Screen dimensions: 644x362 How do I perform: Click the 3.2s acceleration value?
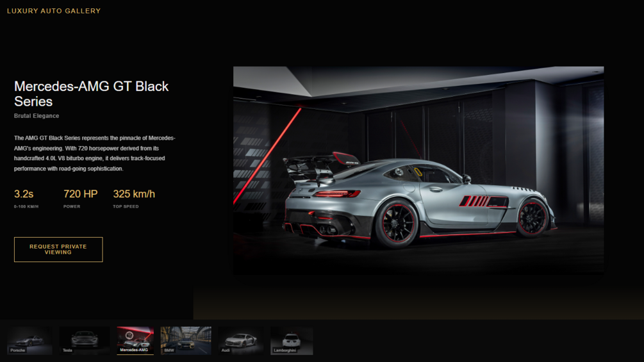click(x=24, y=193)
